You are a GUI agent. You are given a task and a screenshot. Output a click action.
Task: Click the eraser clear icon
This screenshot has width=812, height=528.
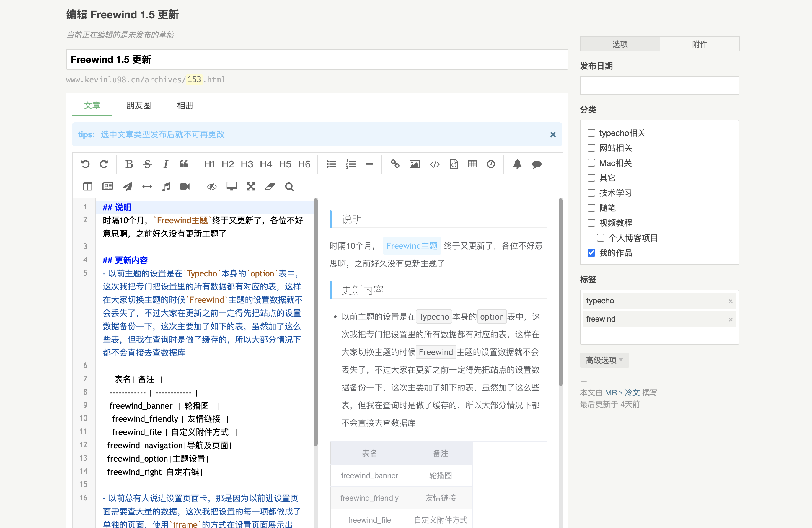(x=270, y=186)
